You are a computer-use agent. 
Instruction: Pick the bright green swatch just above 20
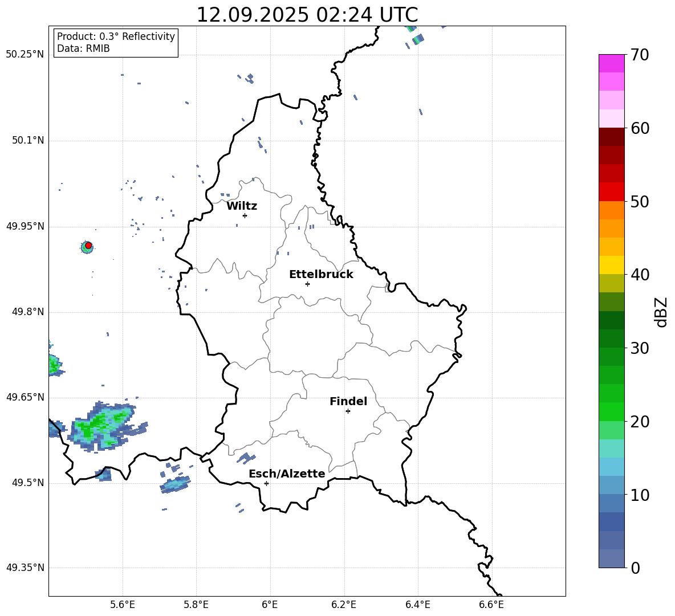click(611, 411)
